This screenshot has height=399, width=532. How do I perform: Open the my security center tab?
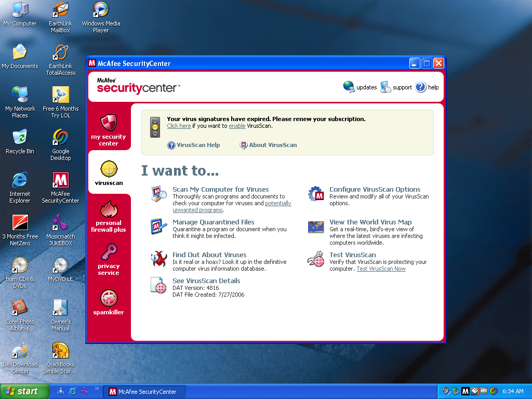[109, 130]
